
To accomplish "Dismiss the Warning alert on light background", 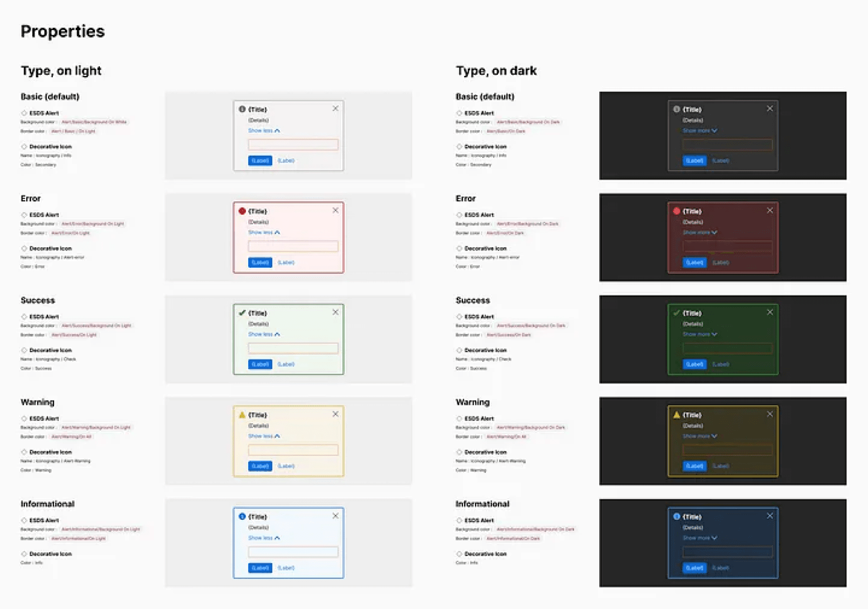I will pyautogui.click(x=335, y=414).
